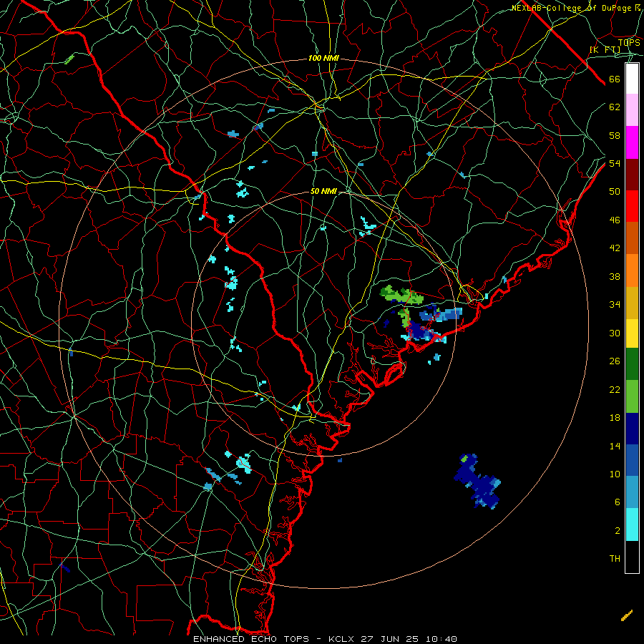The height and width of the screenshot is (644, 644).
Task: Click the bright red swatch below 50
Action: 632,206
